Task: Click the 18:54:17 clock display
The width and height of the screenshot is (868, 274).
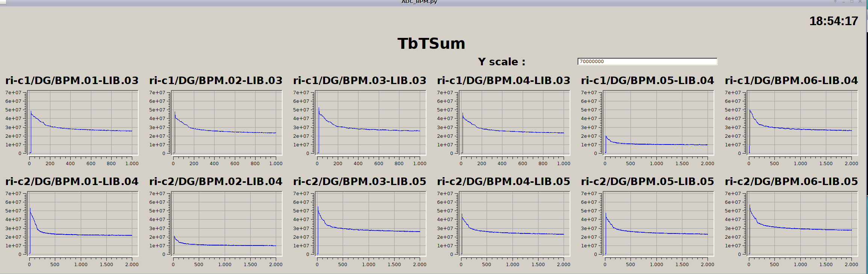Action: (833, 21)
